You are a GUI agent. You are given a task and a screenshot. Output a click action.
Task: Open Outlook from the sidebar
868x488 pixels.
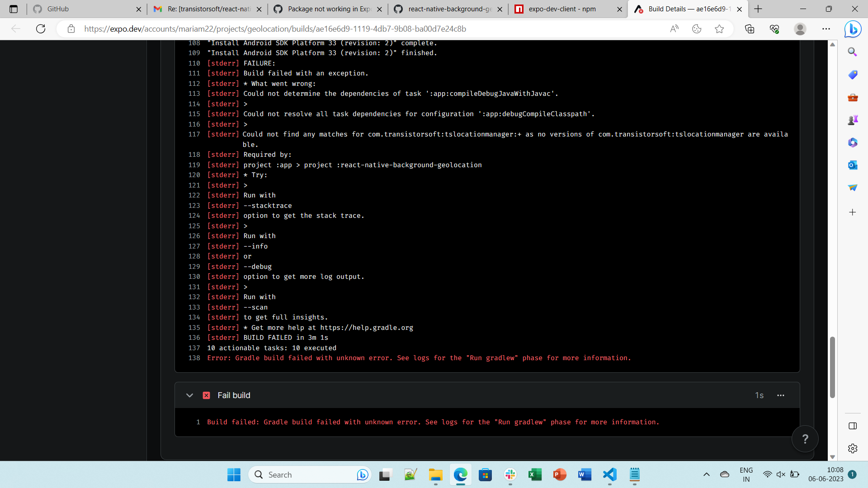point(853,165)
